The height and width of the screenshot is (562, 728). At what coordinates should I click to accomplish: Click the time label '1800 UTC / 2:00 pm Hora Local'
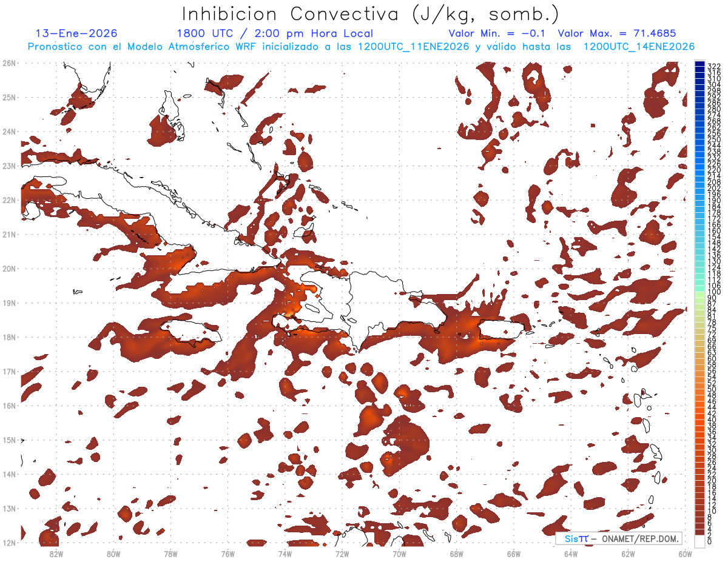coord(275,33)
